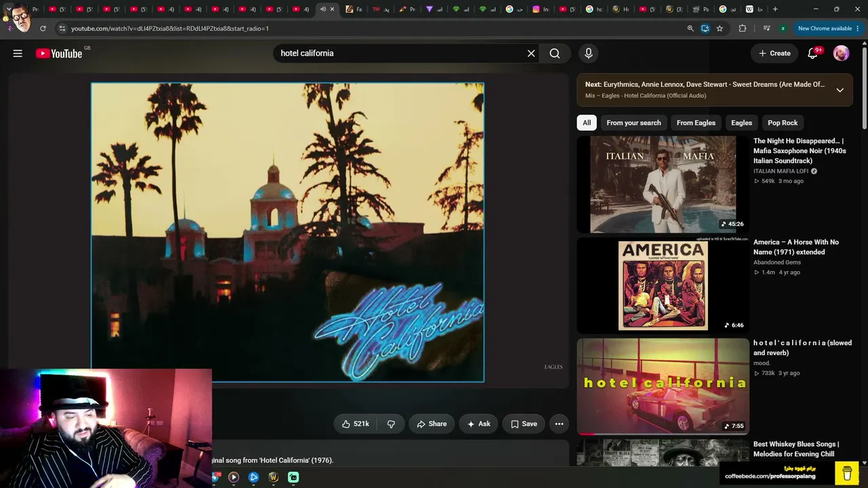The image size is (868, 488).
Task: Mute the active tab's audio icon
Action: point(323,9)
